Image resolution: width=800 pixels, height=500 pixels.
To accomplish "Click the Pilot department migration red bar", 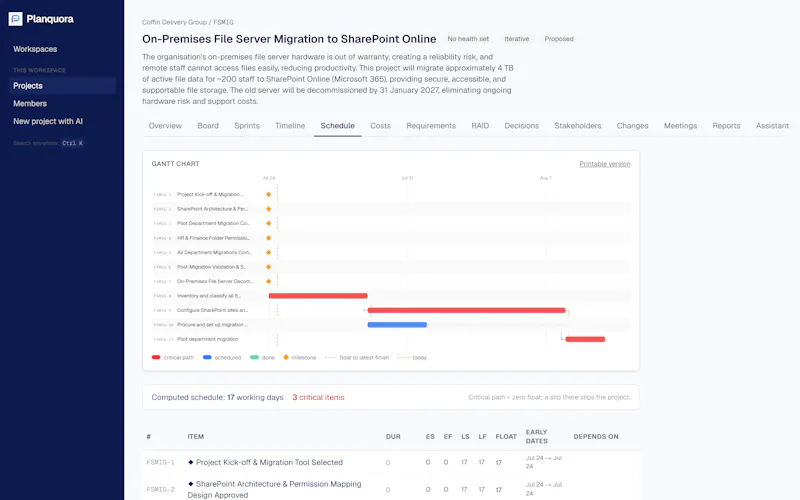I will pos(585,339).
